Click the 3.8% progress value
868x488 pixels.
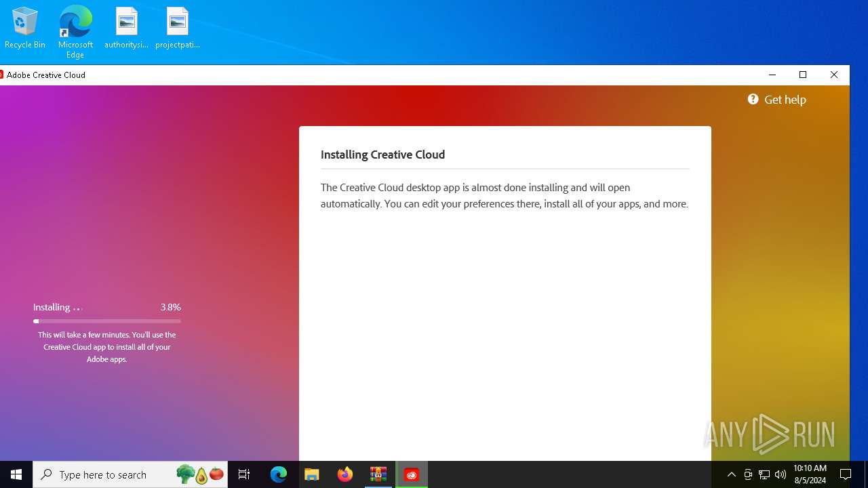(170, 307)
